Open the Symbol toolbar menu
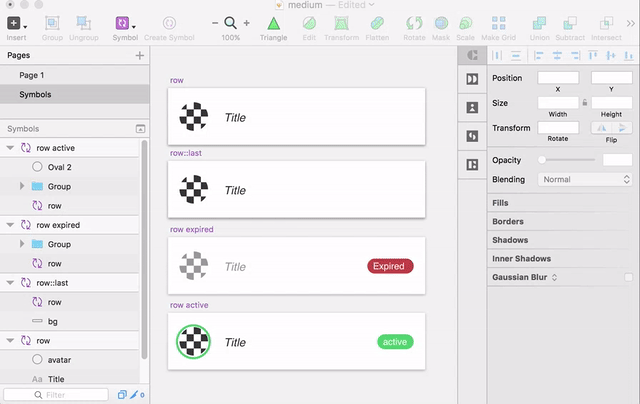Viewport: 640px width, 404px height. pyautogui.click(x=125, y=24)
